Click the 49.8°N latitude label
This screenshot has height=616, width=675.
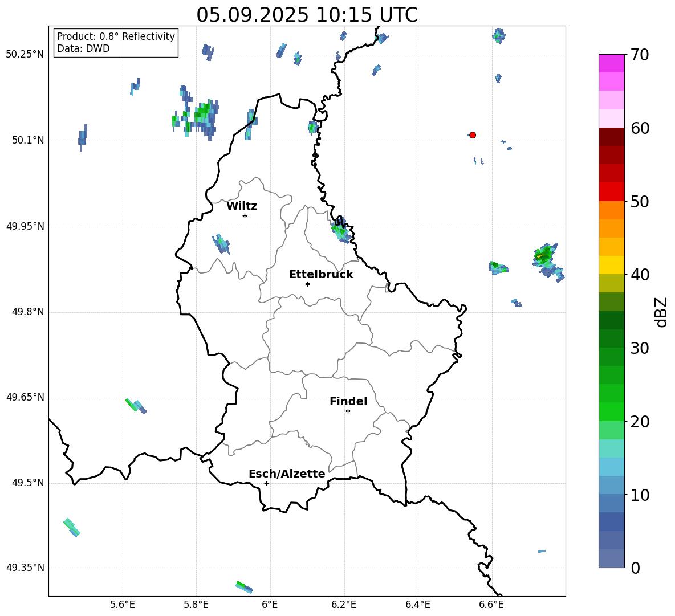click(x=28, y=312)
